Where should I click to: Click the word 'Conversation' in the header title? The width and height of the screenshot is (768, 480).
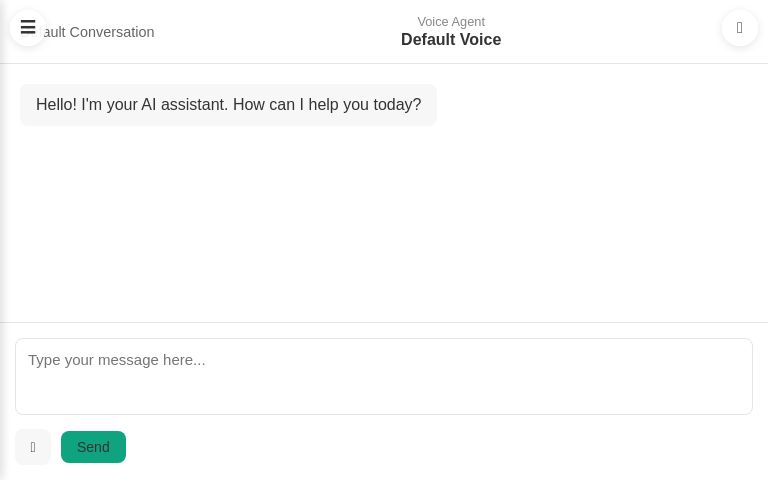pyautogui.click(x=112, y=32)
